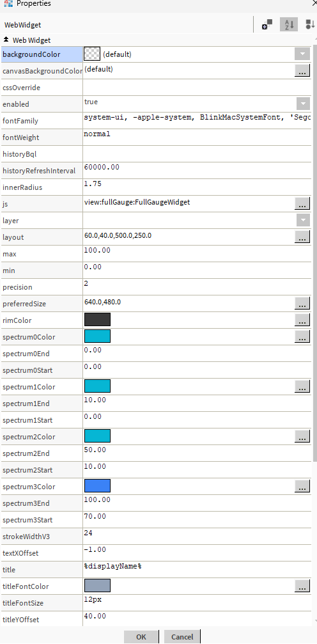Click the spectrum1End 10.00 field
This screenshot has height=644, width=317.
click(x=197, y=404)
